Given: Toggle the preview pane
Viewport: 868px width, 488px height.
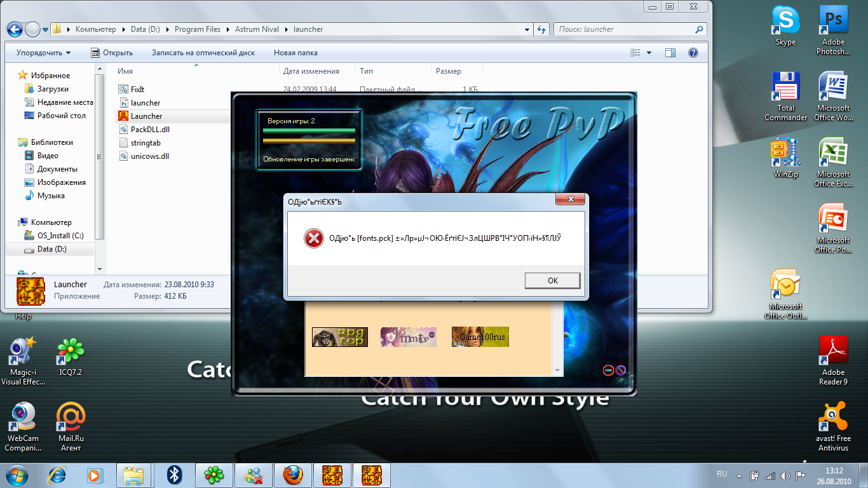Looking at the screenshot, I should 670,53.
